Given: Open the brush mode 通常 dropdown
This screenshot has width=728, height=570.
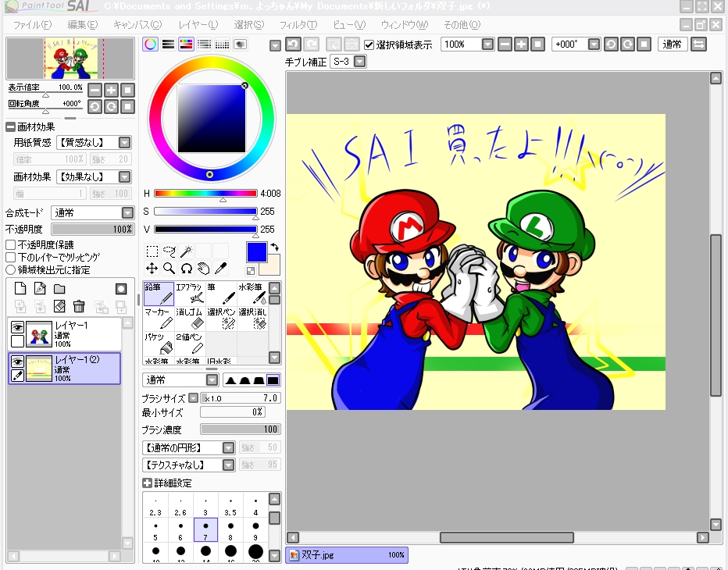Looking at the screenshot, I should (180, 380).
